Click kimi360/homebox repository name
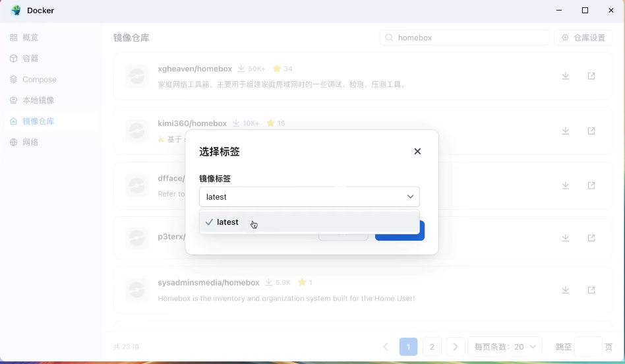The image size is (625, 364). [x=192, y=123]
